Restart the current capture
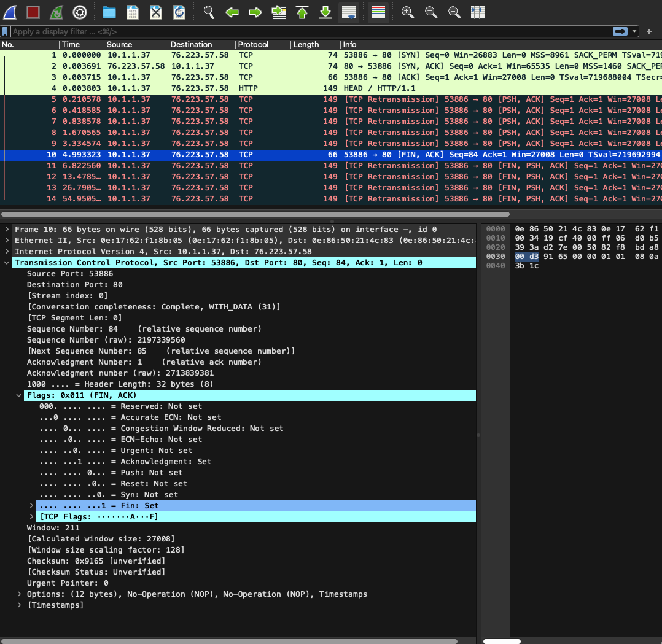Viewport: 662px width, 644px height. click(x=56, y=12)
